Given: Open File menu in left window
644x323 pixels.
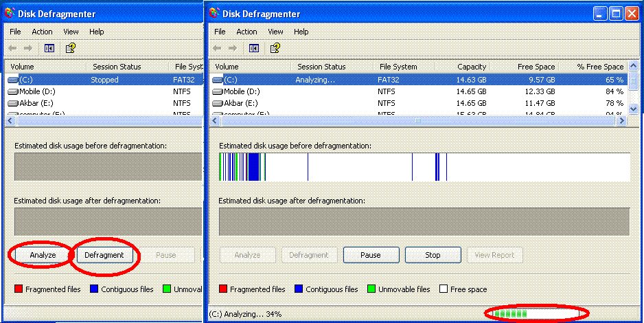Looking at the screenshot, I should (x=15, y=32).
